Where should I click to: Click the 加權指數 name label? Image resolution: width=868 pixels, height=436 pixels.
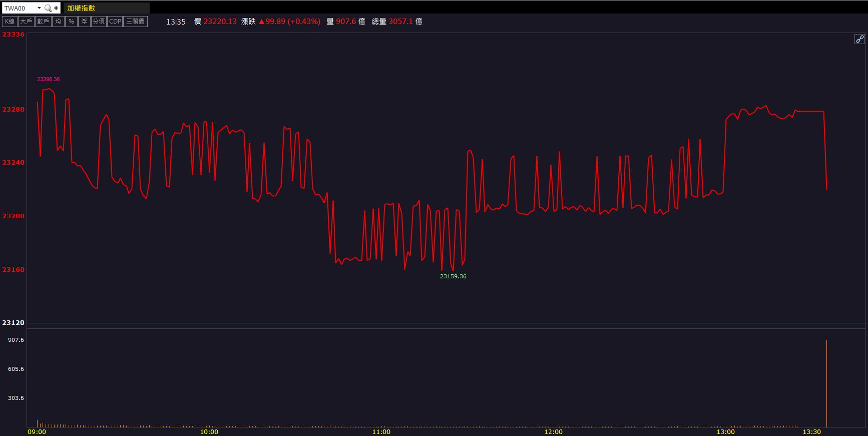81,8
